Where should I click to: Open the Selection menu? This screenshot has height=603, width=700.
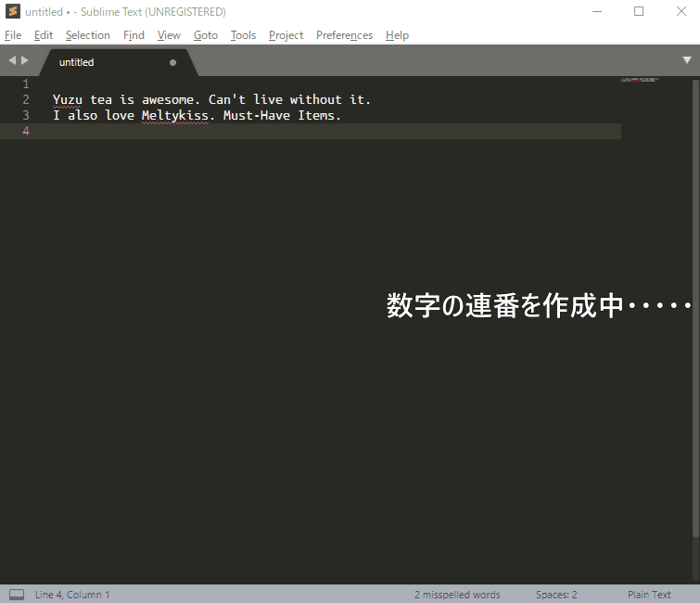[87, 35]
